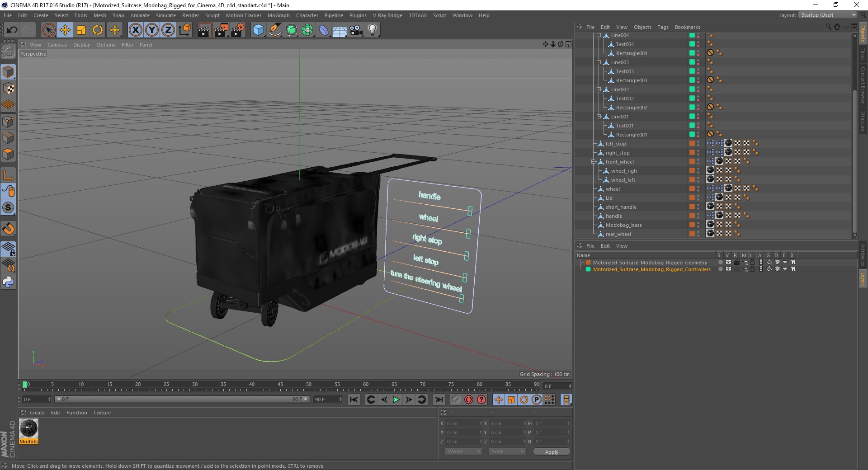Open the array modeling objects icon
Image resolution: width=868 pixels, height=470 pixels.
point(307,30)
